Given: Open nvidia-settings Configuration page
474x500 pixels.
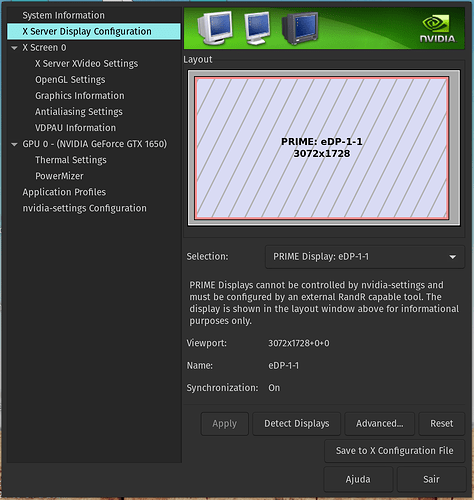Looking at the screenshot, I should pos(84,208).
